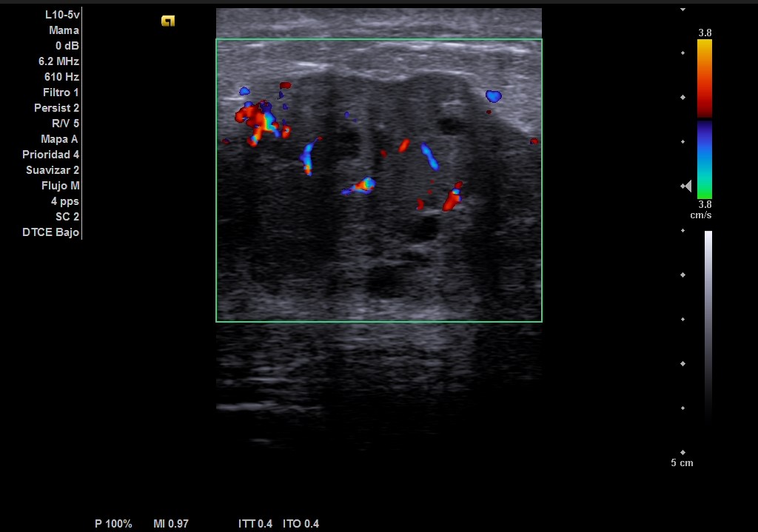Click the Prioridad 4 parameter
The width and height of the screenshot is (758, 532).
click(x=50, y=155)
